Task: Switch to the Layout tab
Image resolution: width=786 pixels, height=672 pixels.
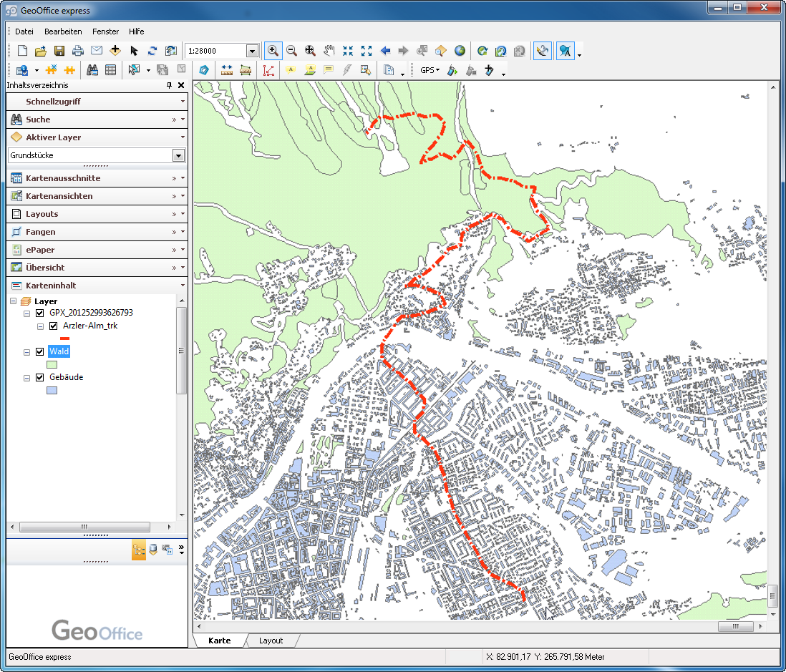Action: 271,641
